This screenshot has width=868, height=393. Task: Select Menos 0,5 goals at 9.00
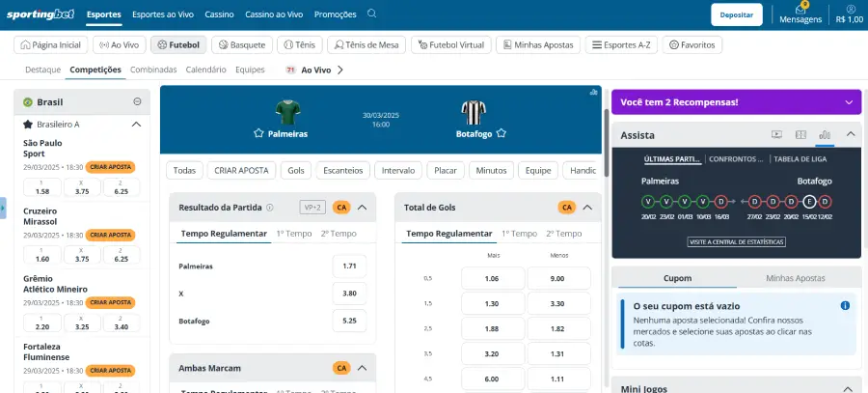tap(558, 278)
